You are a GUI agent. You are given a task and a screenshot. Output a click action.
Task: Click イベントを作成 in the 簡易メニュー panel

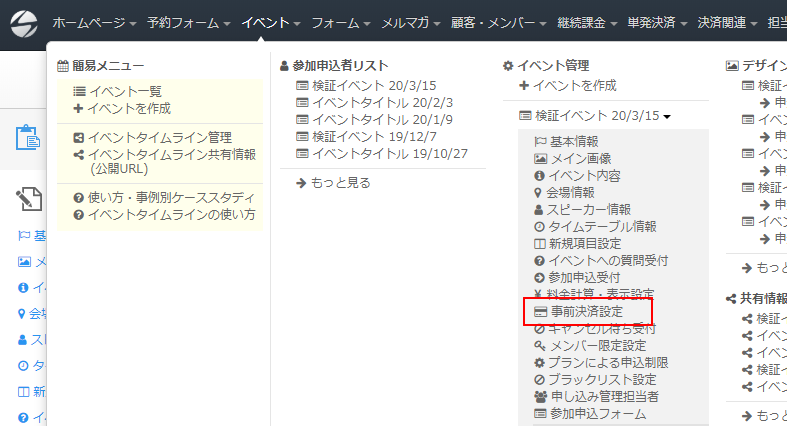(x=128, y=107)
